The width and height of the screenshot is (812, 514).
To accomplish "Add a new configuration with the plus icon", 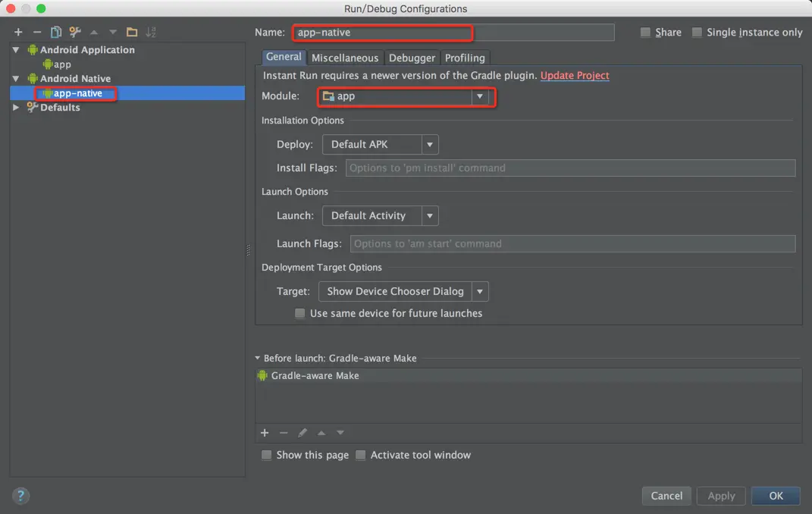I will pyautogui.click(x=18, y=32).
